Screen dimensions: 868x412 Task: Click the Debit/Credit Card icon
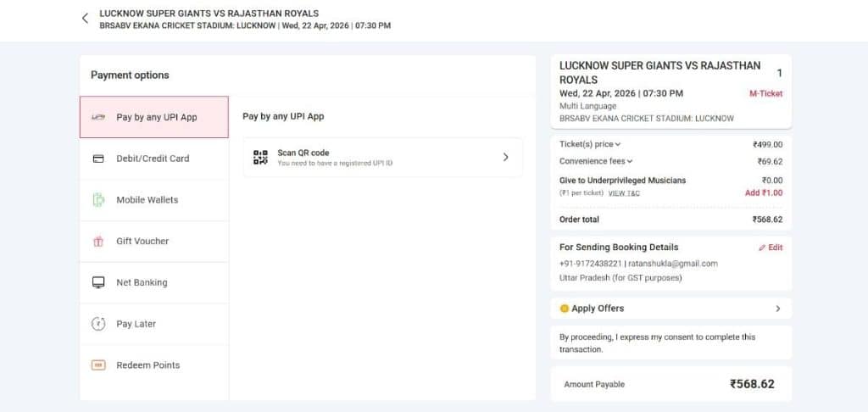(x=98, y=159)
